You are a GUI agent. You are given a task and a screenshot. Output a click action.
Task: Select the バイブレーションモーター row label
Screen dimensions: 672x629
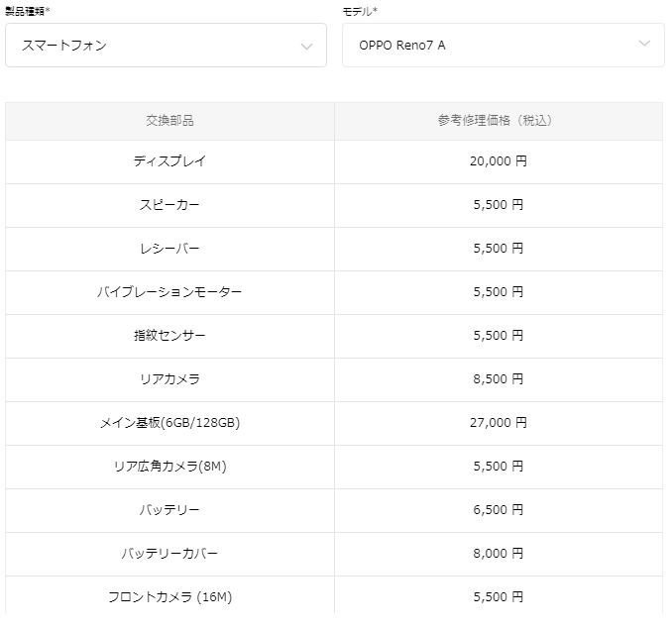(169, 292)
